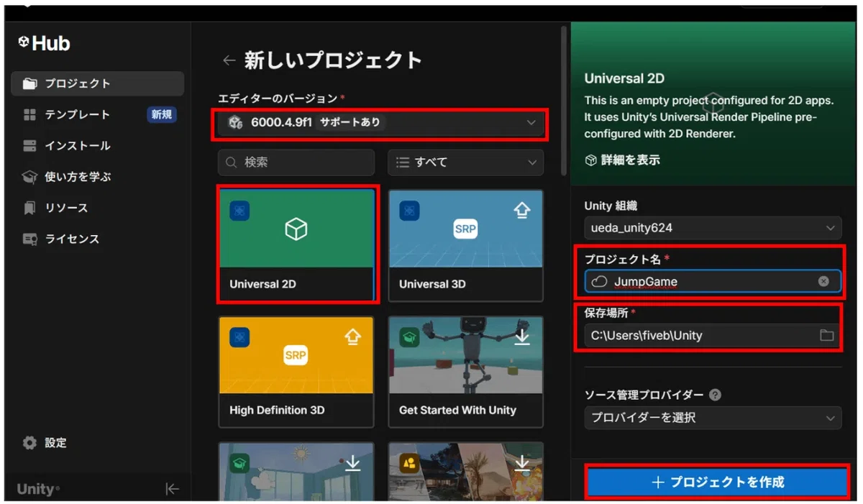Click the High Definition 3D upgrade arrow
The image size is (863, 504).
pos(352,336)
